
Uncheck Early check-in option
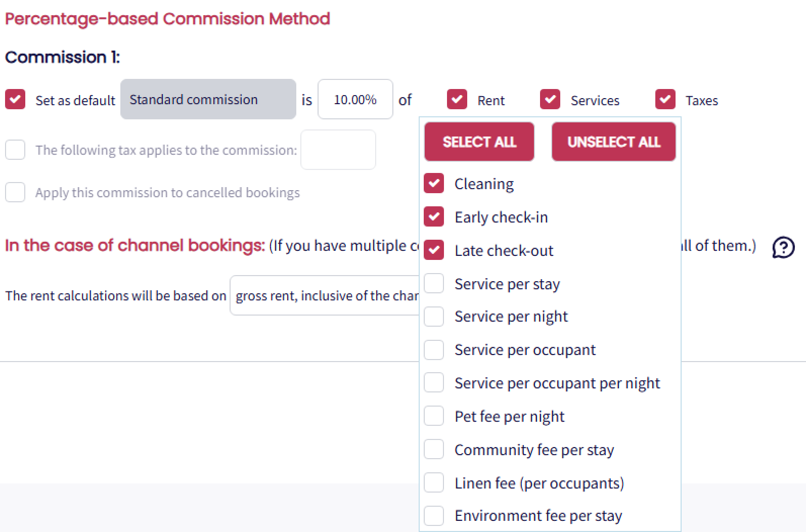pyautogui.click(x=434, y=217)
